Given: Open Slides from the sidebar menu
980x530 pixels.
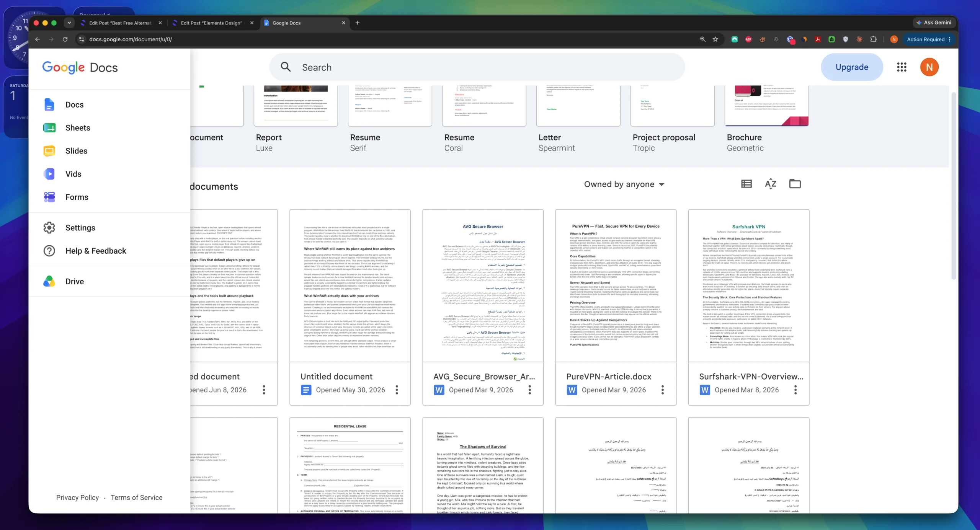Looking at the screenshot, I should click(x=109, y=151).
